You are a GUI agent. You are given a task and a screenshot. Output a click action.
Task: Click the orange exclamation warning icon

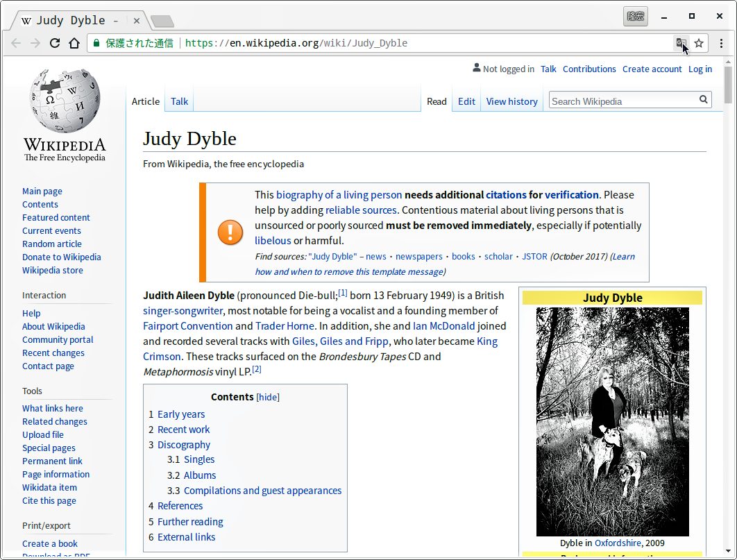[230, 232]
